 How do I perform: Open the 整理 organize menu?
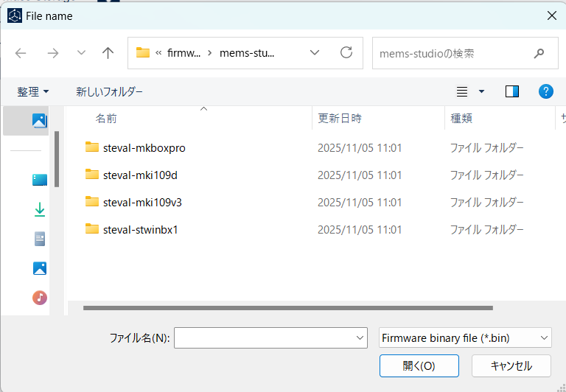point(33,91)
